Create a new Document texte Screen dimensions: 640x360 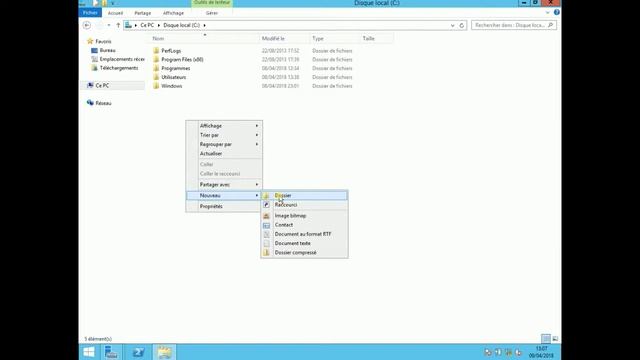pyautogui.click(x=304, y=244)
